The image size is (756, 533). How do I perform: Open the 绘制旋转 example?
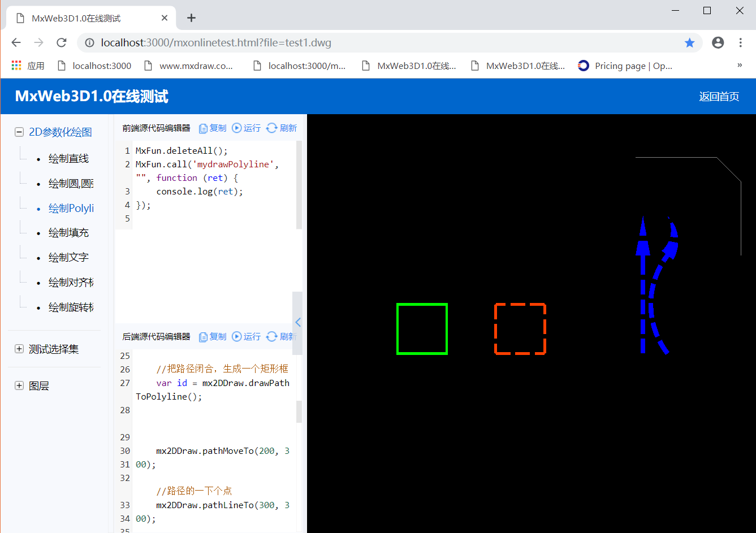[x=71, y=307]
